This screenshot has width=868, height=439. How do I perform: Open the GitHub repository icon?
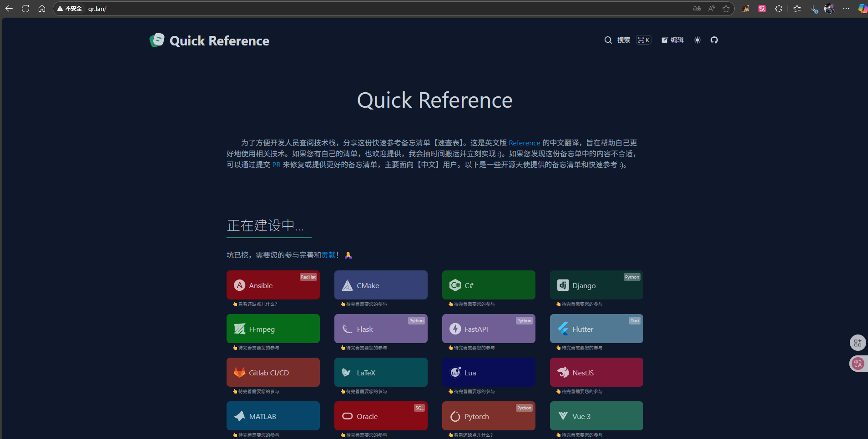[714, 40]
